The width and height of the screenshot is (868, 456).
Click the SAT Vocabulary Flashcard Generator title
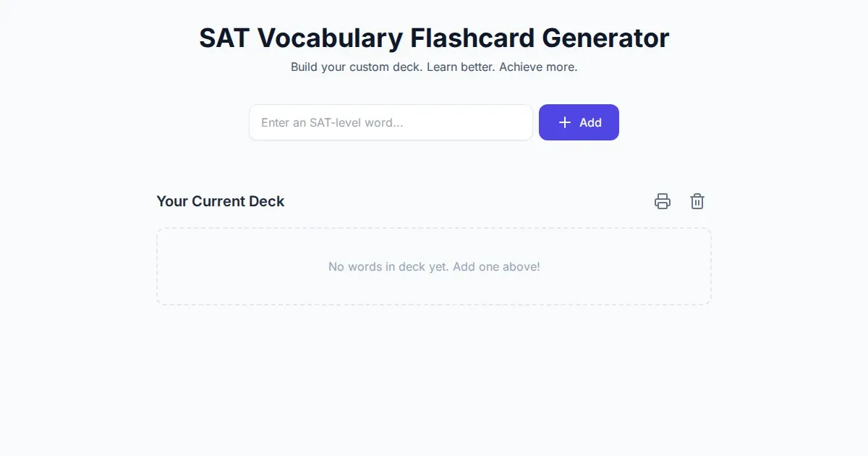(434, 38)
